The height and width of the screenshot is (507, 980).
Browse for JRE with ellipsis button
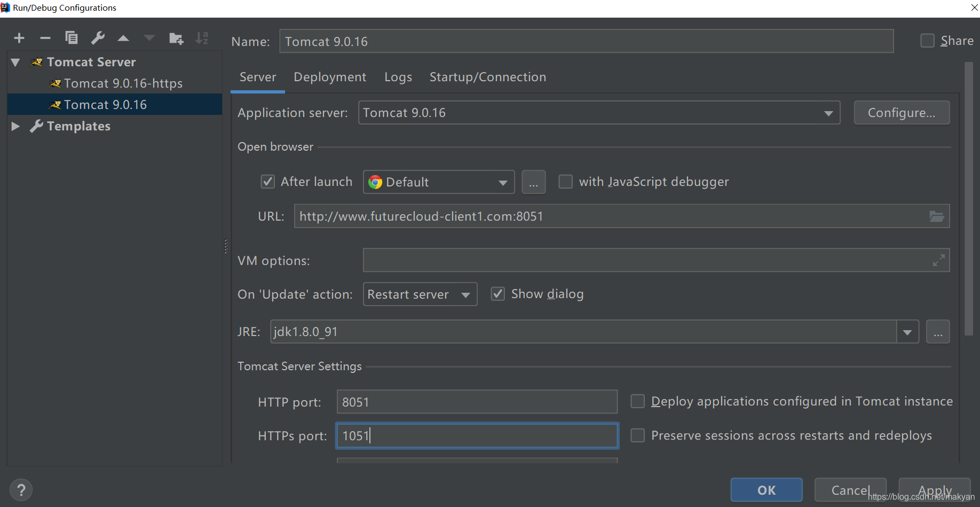pyautogui.click(x=938, y=332)
